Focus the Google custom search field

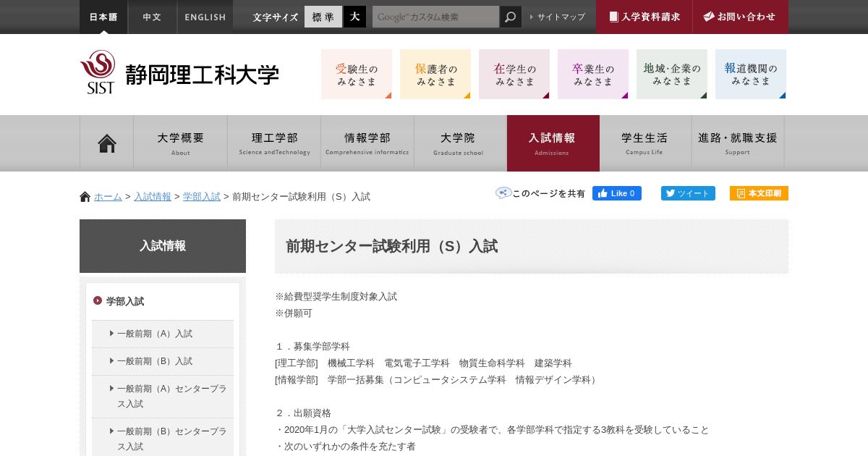coord(435,17)
